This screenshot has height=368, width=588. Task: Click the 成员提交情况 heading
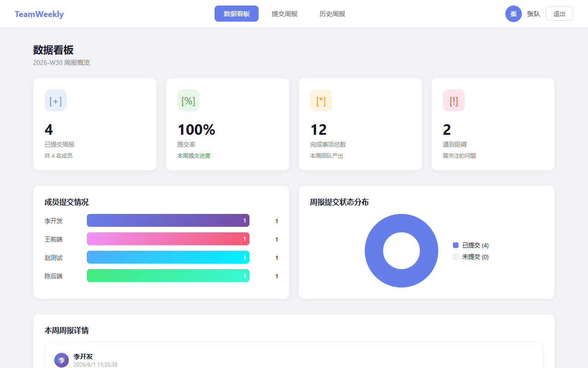tap(67, 202)
